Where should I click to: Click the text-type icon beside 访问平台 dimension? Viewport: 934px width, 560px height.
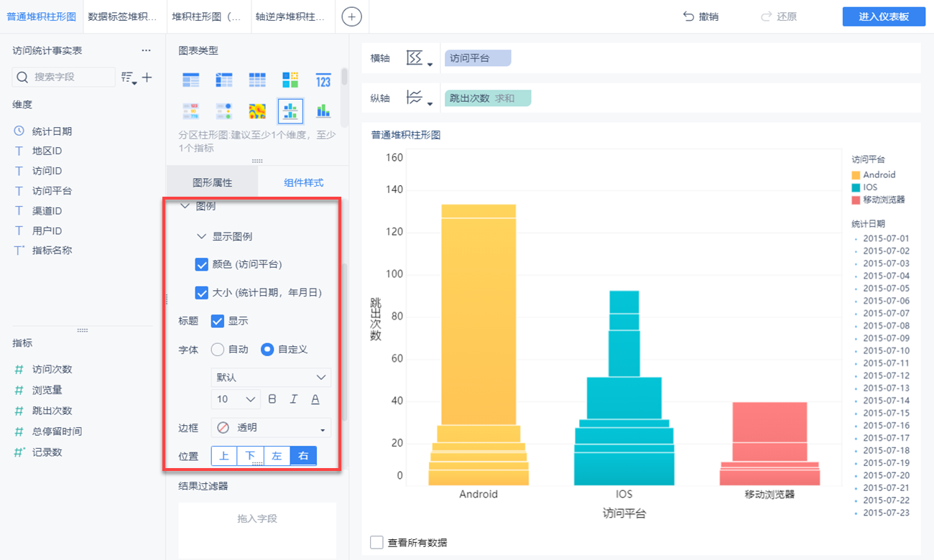[x=19, y=191]
